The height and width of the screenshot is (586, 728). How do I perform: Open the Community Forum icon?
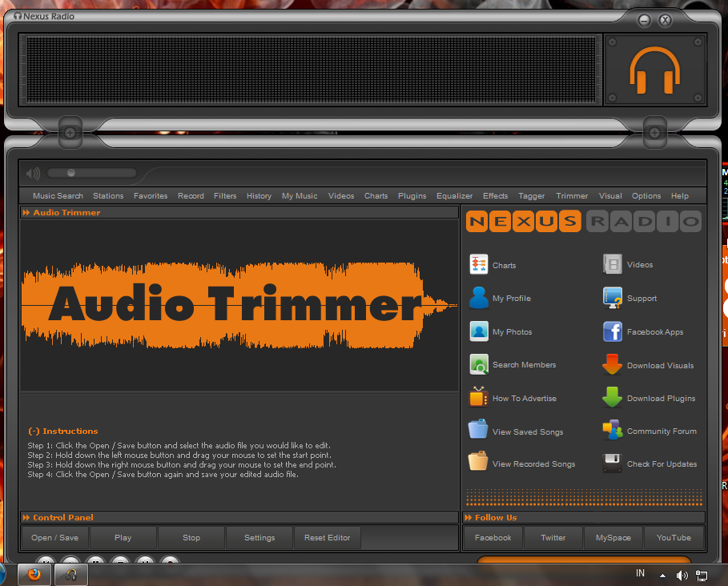[613, 430]
